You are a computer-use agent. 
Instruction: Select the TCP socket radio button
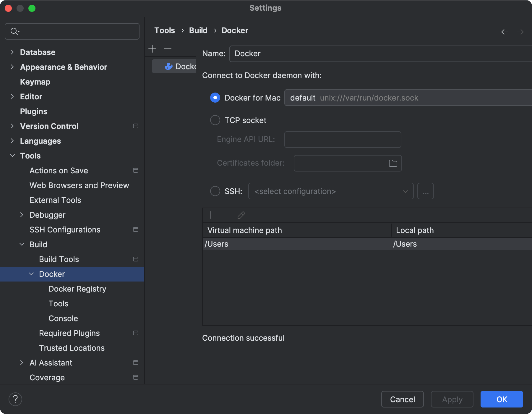[215, 120]
